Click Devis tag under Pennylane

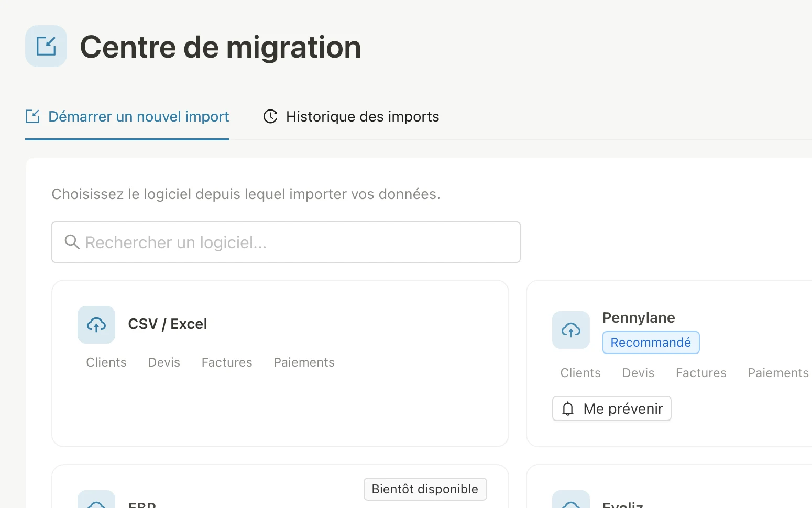click(x=639, y=373)
